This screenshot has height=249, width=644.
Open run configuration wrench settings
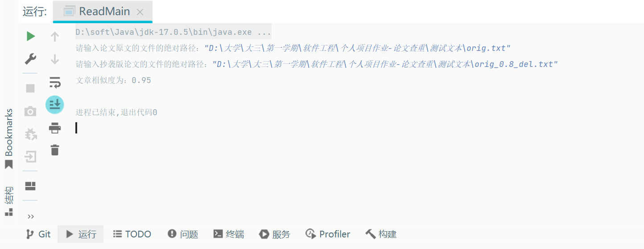(30, 58)
